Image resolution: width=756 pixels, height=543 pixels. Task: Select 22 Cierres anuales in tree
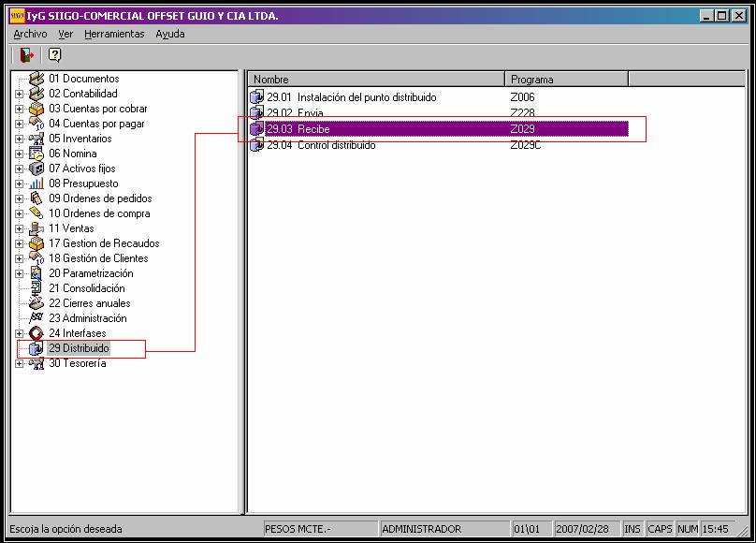(89, 303)
